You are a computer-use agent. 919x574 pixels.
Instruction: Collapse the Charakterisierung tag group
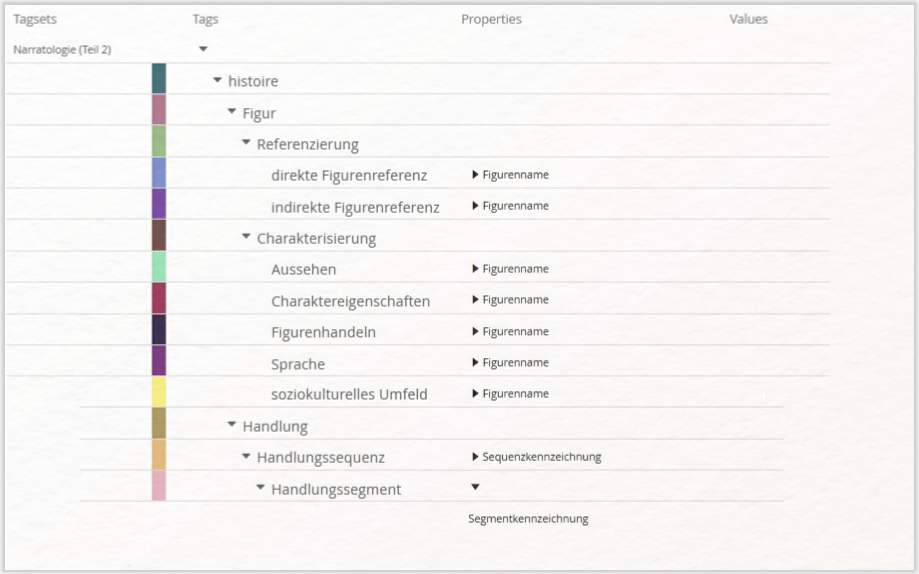point(246,236)
